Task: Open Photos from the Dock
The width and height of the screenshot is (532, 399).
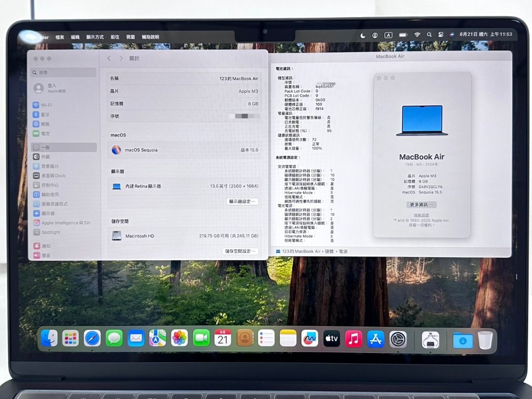Action: click(179, 338)
